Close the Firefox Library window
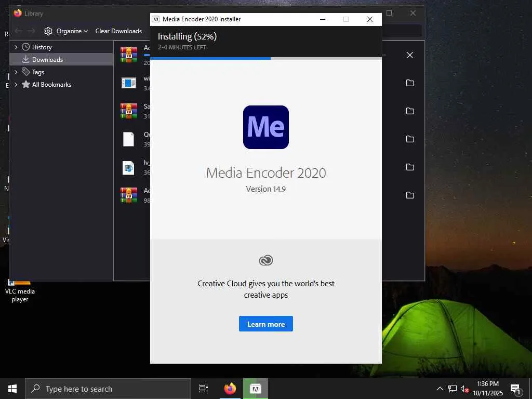 (413, 13)
